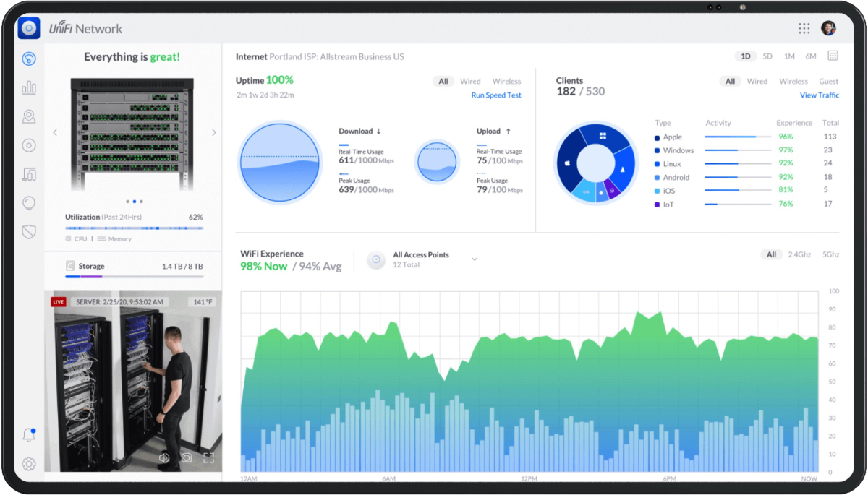
Task: Click Run Speed Test link
Action: (x=496, y=95)
